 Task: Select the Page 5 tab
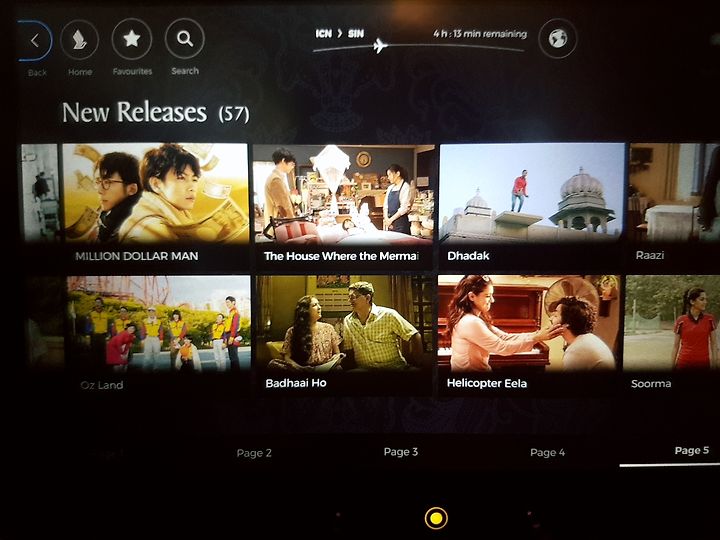point(692,450)
